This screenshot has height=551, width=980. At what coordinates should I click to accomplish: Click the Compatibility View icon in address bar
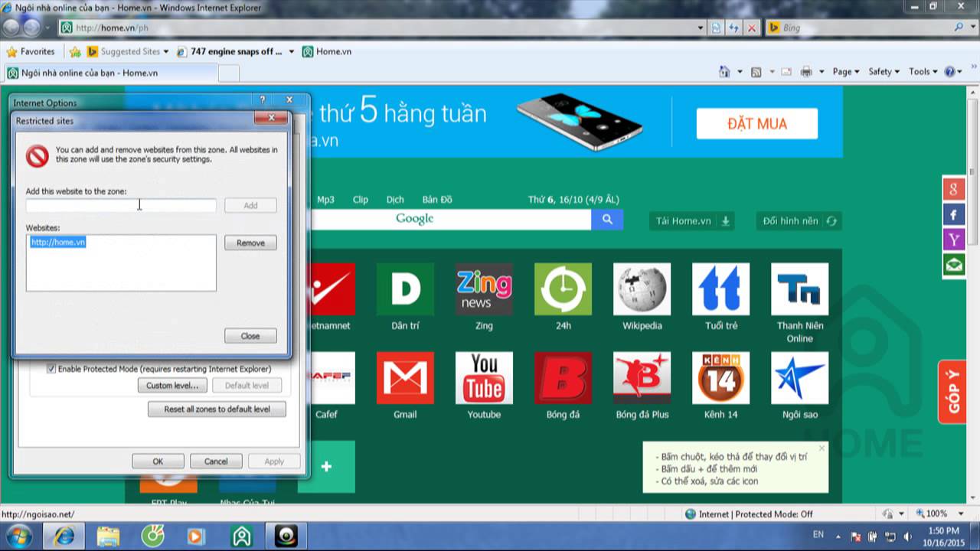pos(717,28)
